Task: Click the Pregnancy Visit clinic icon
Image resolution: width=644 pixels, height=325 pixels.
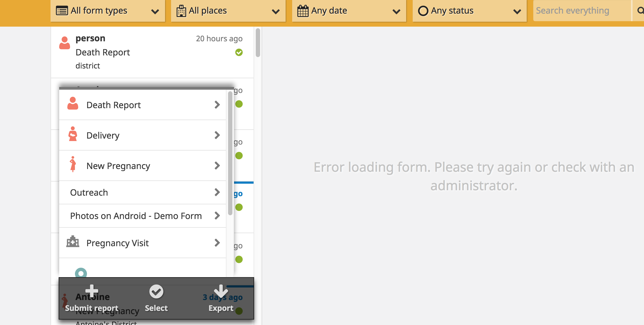Action: click(73, 241)
